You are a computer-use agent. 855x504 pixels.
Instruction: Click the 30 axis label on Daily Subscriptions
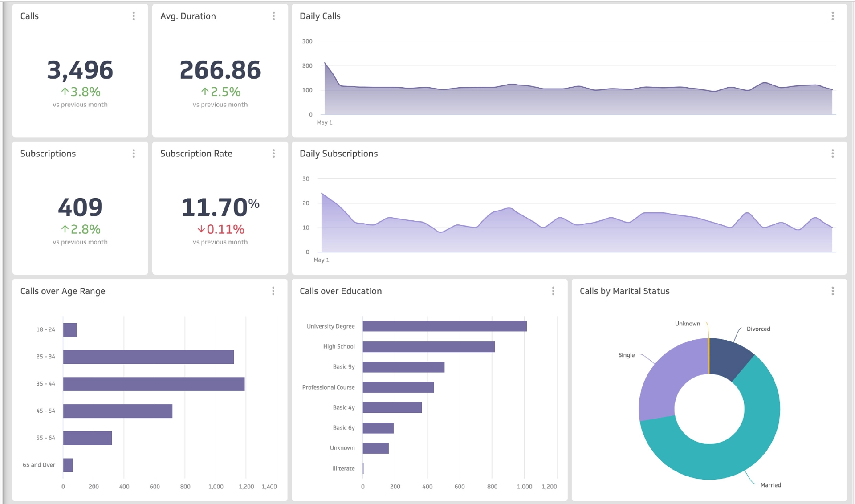(x=305, y=179)
